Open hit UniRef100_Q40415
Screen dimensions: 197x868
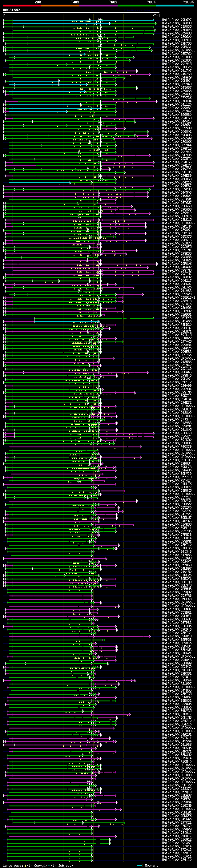click(177, 121)
